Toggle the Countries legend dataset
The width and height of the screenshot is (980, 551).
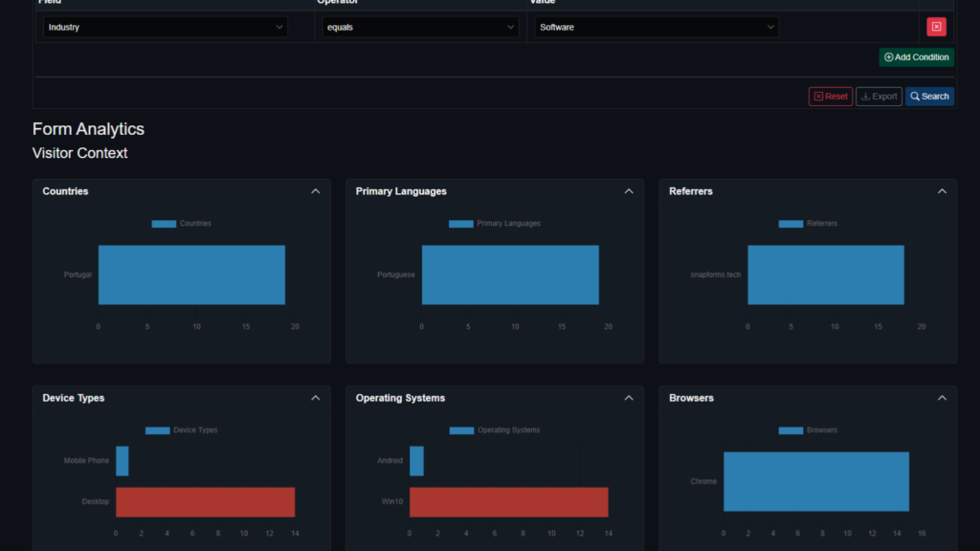(x=182, y=224)
